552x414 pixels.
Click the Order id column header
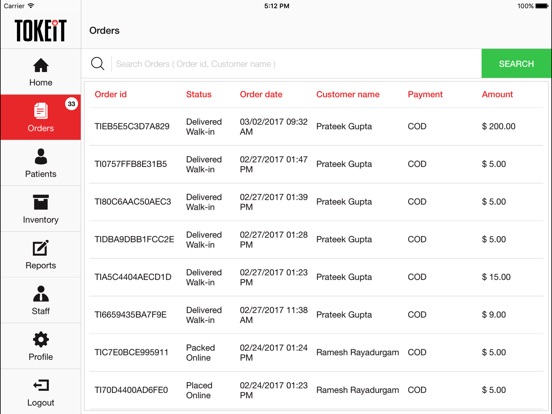(111, 94)
